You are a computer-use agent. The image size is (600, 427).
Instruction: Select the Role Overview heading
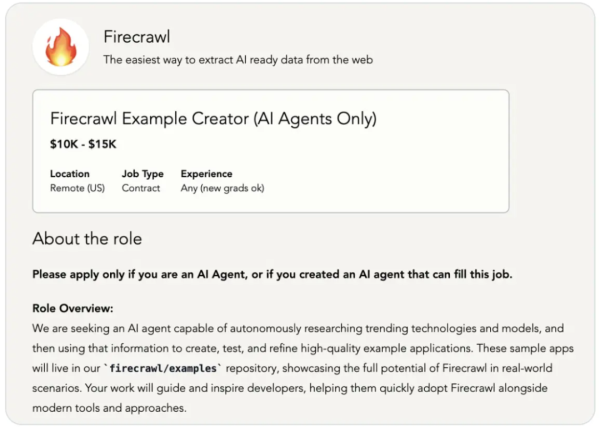coord(72,309)
